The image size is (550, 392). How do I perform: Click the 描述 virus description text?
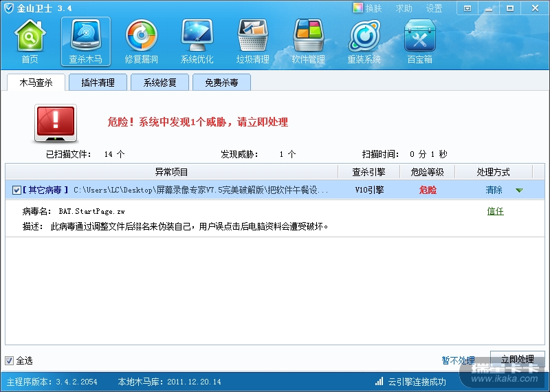click(x=175, y=227)
